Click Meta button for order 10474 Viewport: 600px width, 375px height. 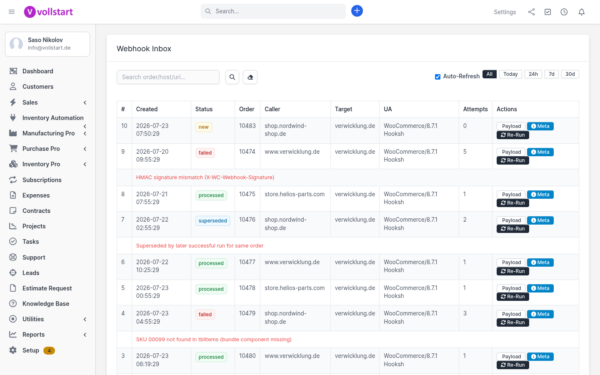pyautogui.click(x=540, y=152)
